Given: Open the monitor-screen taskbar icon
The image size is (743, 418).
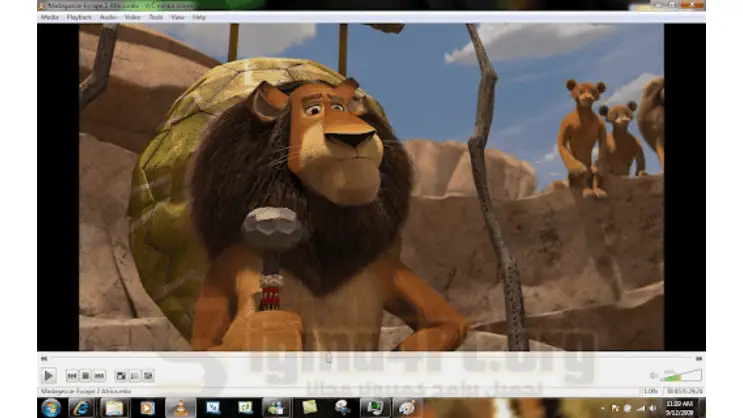Looking at the screenshot, I should pos(375,408).
